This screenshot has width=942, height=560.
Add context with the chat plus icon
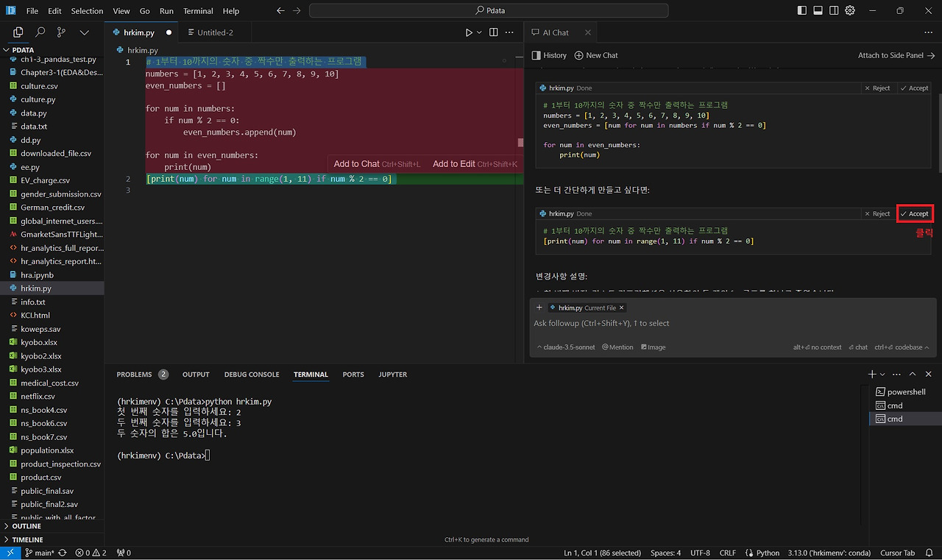[539, 308]
